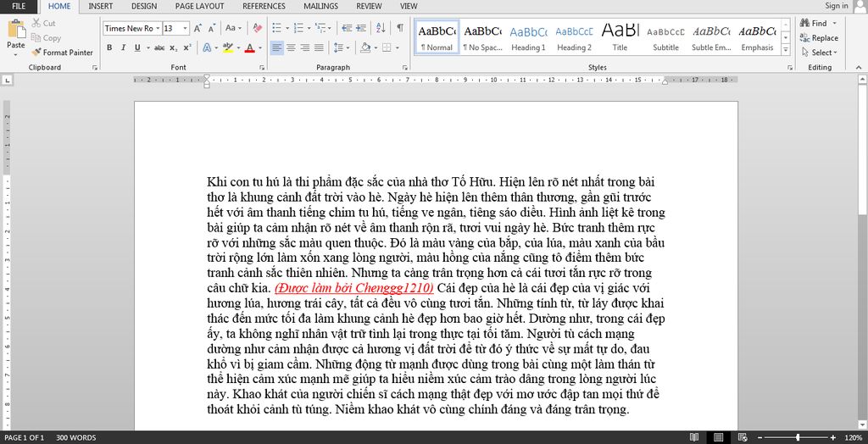Click the Find binoculars icon
The height and width of the screenshot is (444, 868).
point(805,23)
